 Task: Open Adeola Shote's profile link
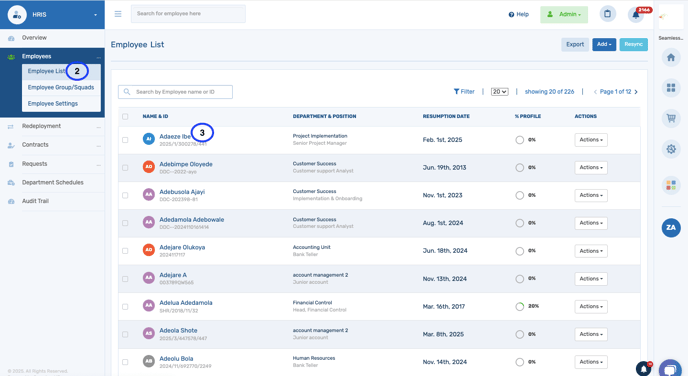pos(178,330)
